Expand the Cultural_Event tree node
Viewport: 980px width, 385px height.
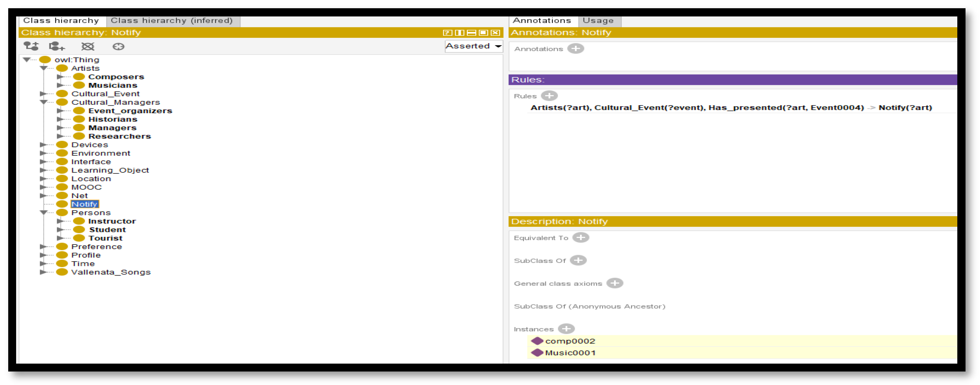click(x=43, y=93)
